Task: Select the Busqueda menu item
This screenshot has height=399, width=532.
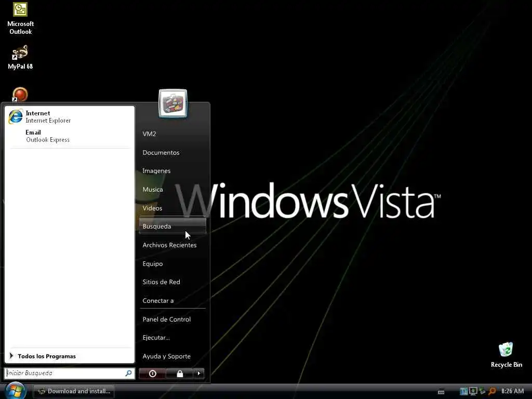Action: tap(172, 227)
